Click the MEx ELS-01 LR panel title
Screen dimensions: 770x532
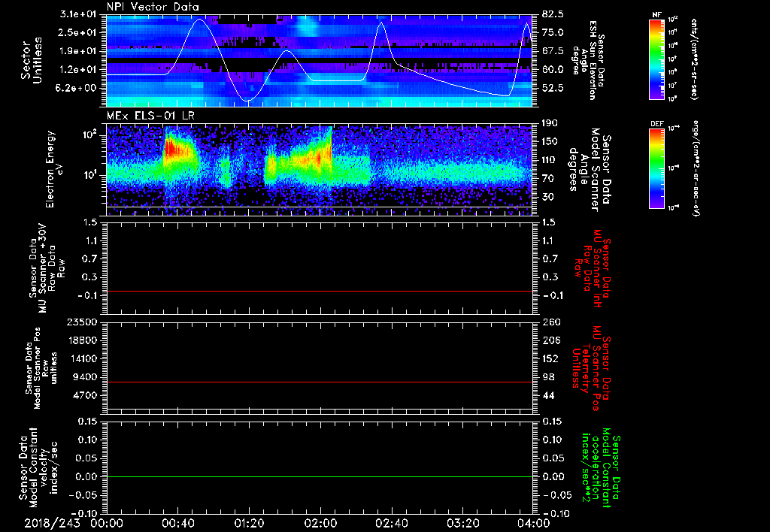(150, 116)
